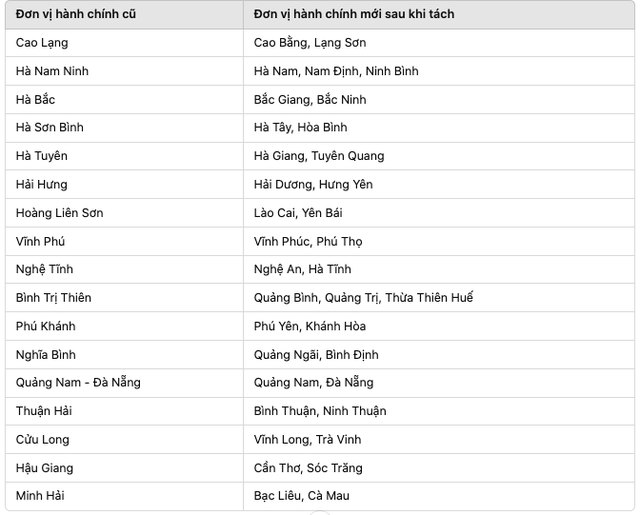
Task: Select the 'Vĩnh Phúc, Phú Thọ' cell
Action: [308, 241]
